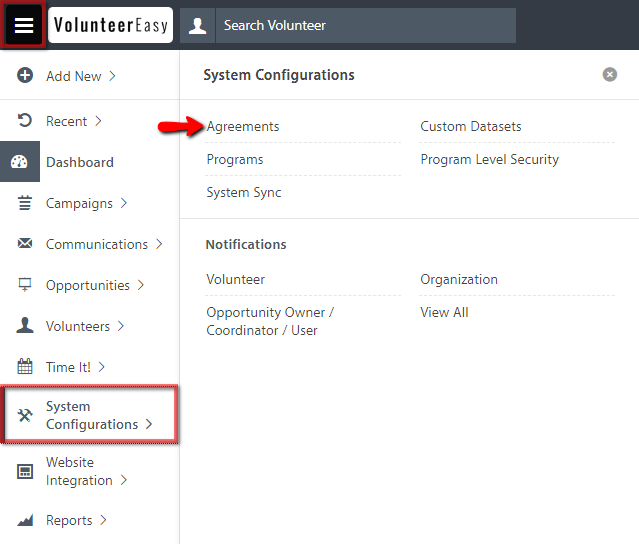The image size is (639, 544).
Task: Click into the Search Volunteer field
Action: click(x=366, y=25)
